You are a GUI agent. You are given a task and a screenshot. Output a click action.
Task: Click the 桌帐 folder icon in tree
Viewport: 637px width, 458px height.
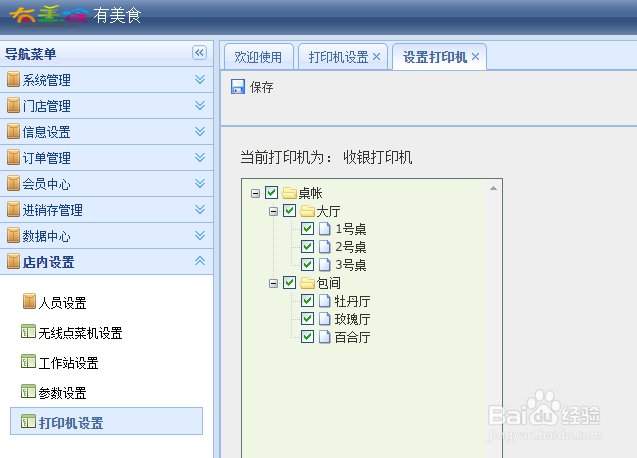(x=289, y=193)
